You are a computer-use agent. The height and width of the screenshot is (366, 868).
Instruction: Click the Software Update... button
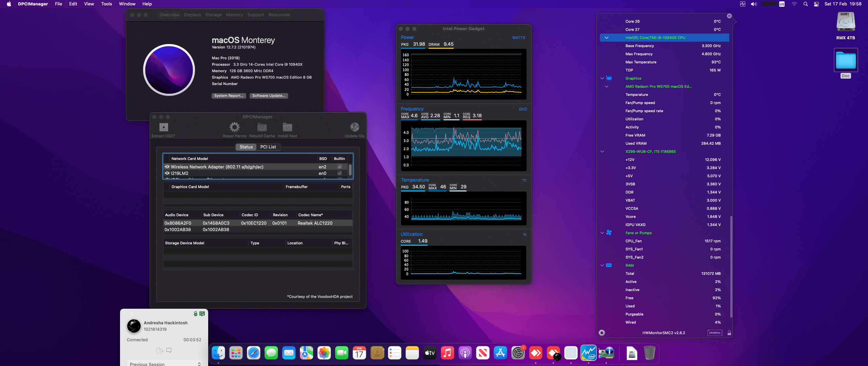[x=269, y=96]
